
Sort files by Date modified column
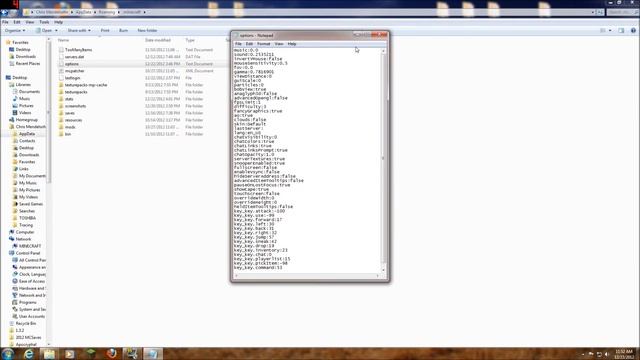pos(158,40)
